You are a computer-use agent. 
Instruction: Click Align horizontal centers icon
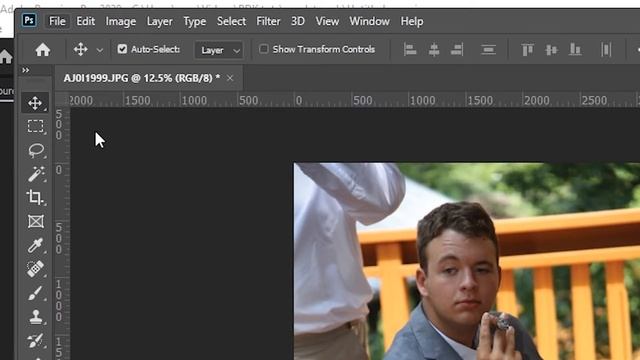pos(433,49)
